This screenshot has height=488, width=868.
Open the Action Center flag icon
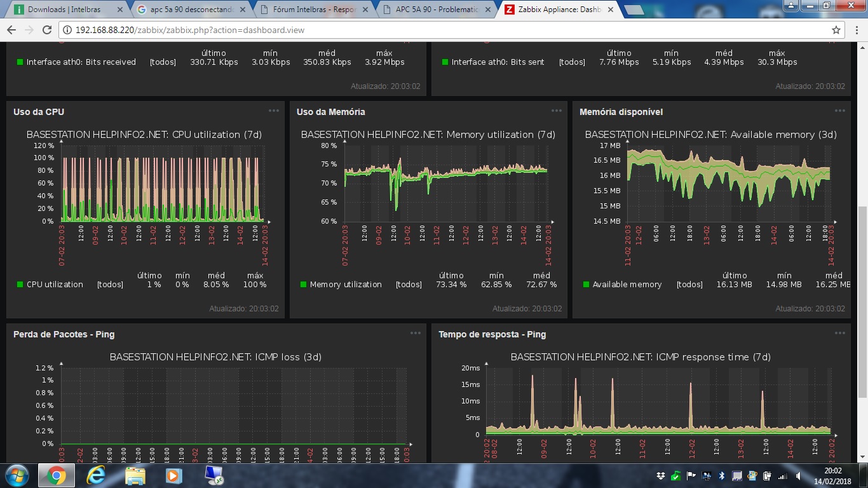(x=691, y=475)
